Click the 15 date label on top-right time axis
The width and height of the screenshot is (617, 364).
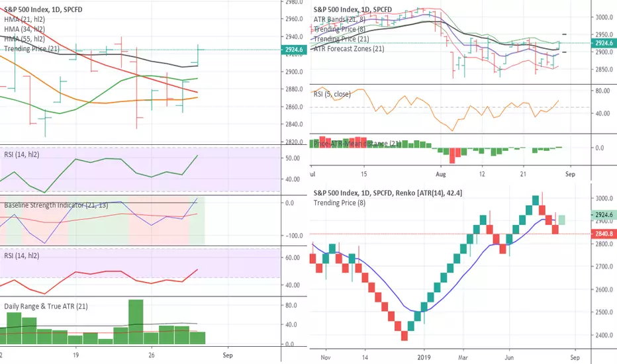click(x=363, y=174)
